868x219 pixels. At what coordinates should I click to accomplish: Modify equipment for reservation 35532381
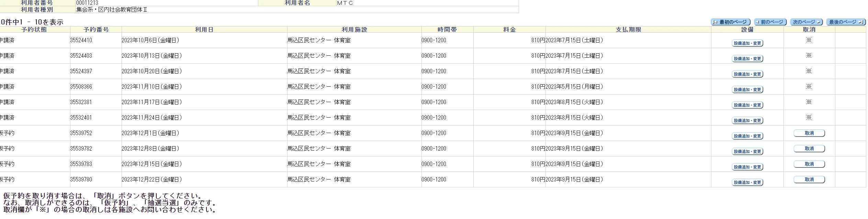(747, 105)
